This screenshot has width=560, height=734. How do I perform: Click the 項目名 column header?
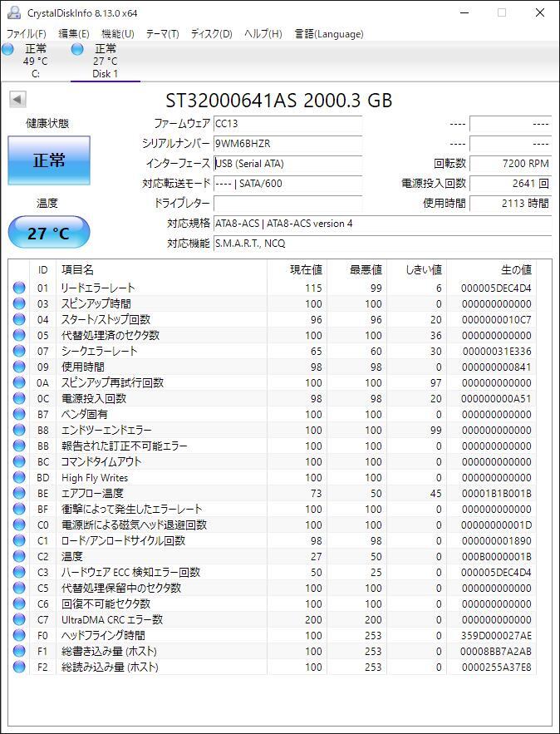click(x=161, y=270)
